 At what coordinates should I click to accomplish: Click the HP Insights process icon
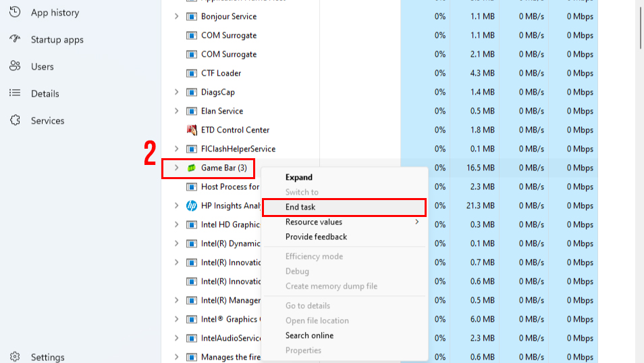click(x=192, y=205)
